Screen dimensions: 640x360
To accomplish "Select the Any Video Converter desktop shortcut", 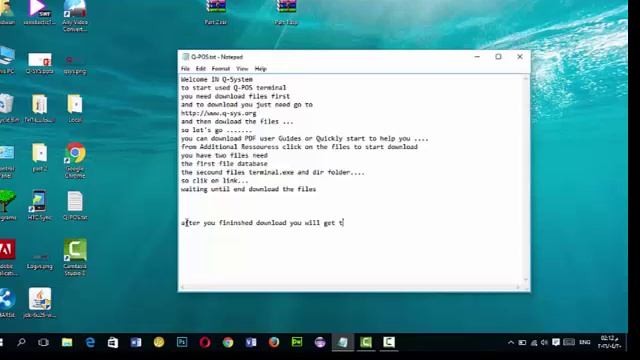I will pyautogui.click(x=75, y=16).
